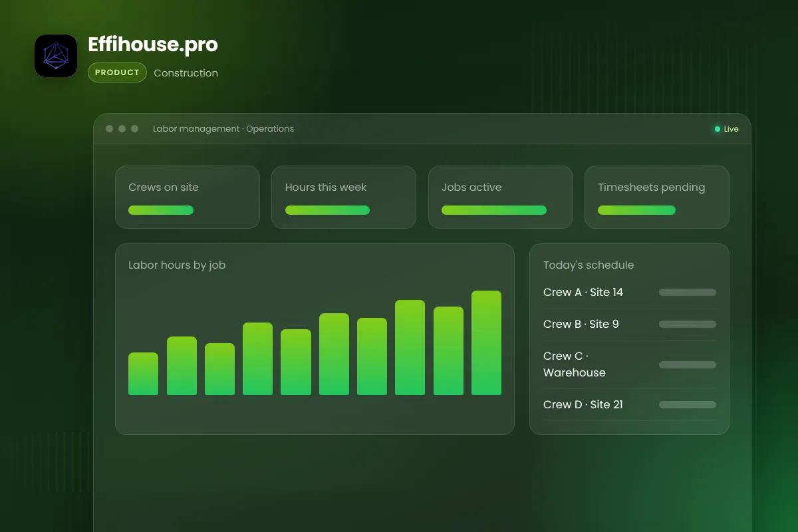Select the Timesheets pending label
The image size is (798, 532).
point(652,188)
